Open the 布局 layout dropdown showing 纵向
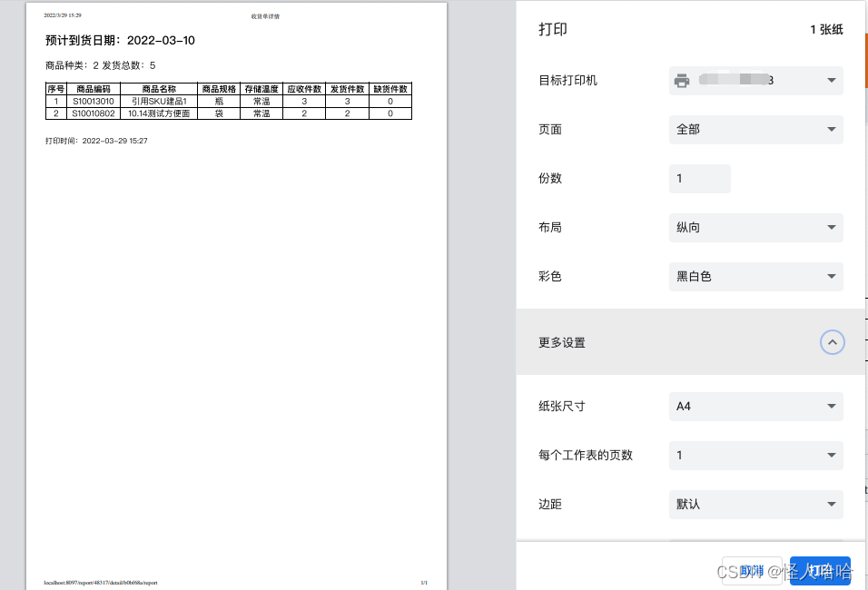 [755, 228]
